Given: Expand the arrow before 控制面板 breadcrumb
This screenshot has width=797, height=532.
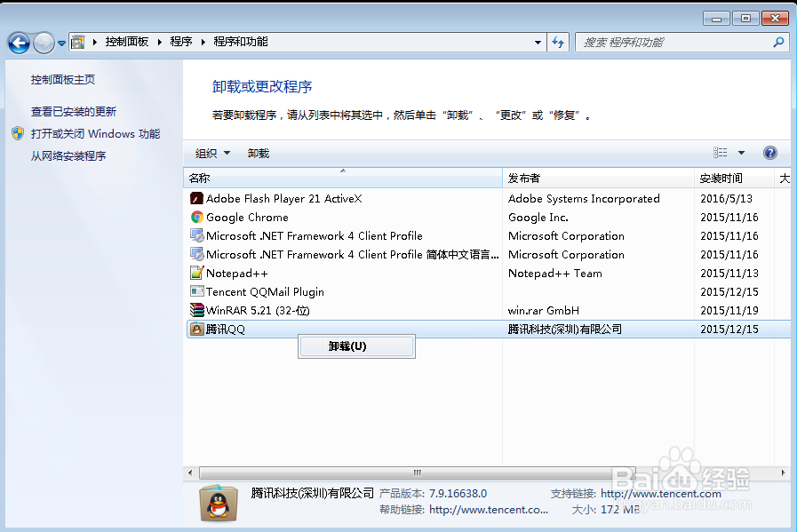Looking at the screenshot, I should (x=94, y=42).
